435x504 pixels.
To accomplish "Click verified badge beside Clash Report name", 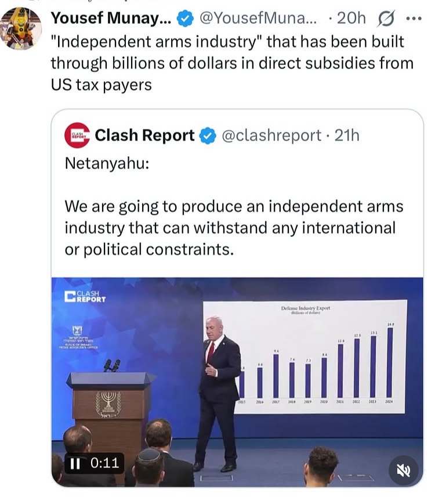I will click(207, 136).
